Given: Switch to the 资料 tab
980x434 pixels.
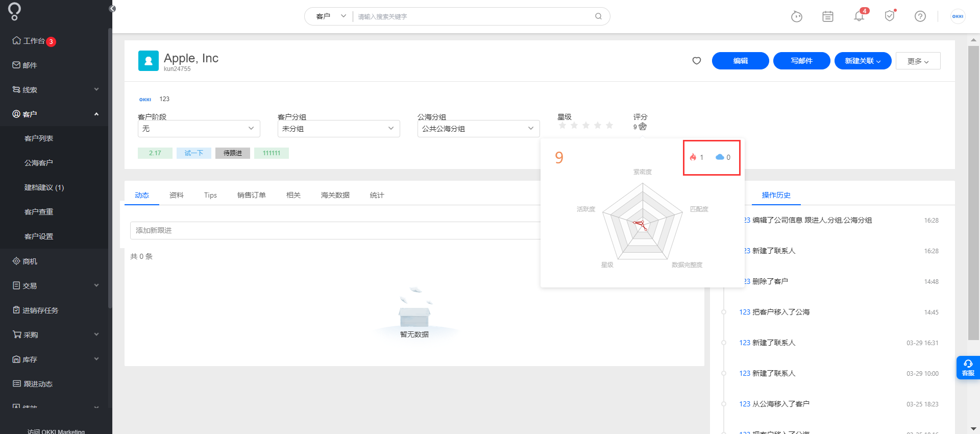Looking at the screenshot, I should [177, 195].
